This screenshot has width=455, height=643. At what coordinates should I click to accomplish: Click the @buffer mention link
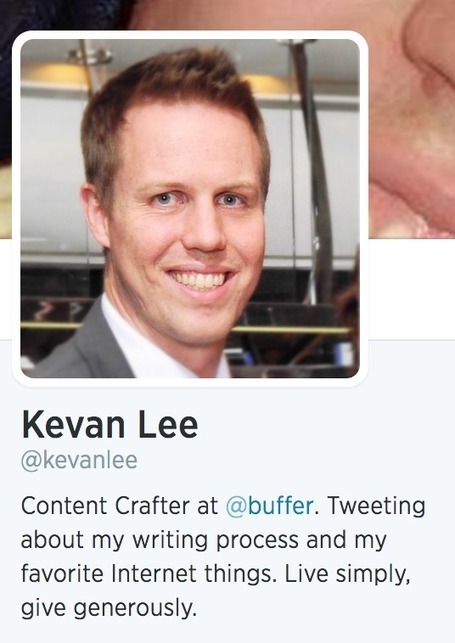pyautogui.click(x=269, y=506)
